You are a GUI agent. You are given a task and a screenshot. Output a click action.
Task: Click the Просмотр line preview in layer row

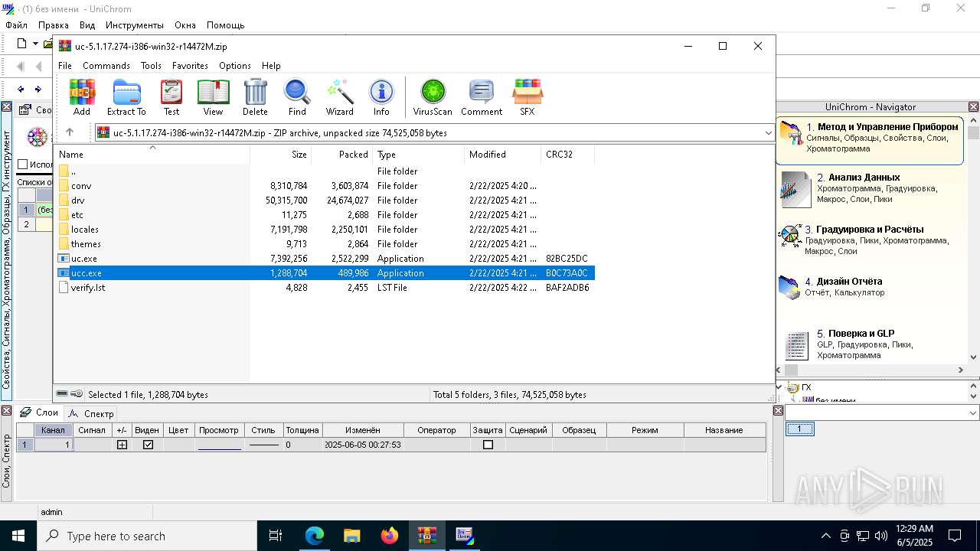[219, 445]
